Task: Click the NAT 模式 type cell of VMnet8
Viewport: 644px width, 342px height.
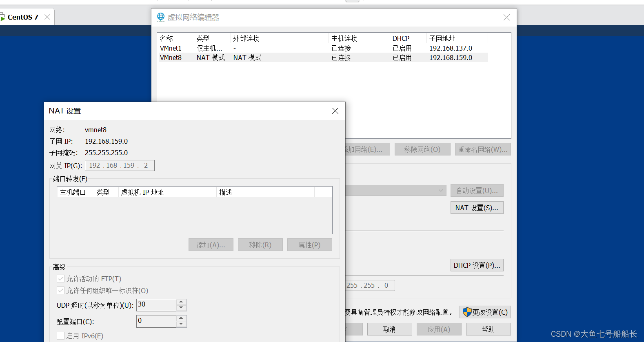Action: click(x=211, y=58)
